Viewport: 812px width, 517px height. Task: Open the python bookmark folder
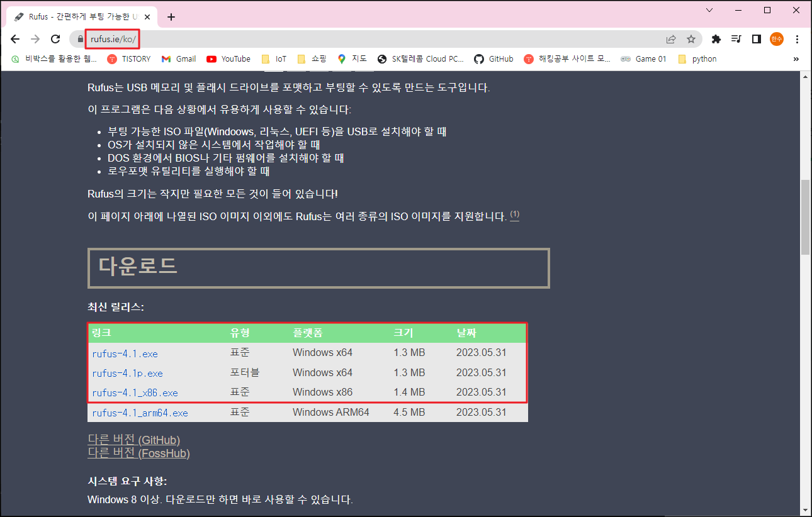(x=697, y=59)
